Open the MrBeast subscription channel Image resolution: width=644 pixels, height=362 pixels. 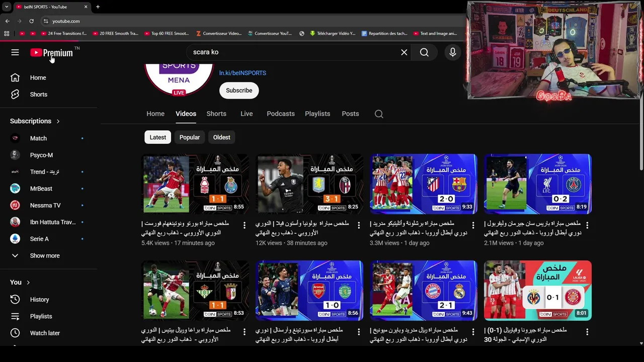click(x=49, y=189)
